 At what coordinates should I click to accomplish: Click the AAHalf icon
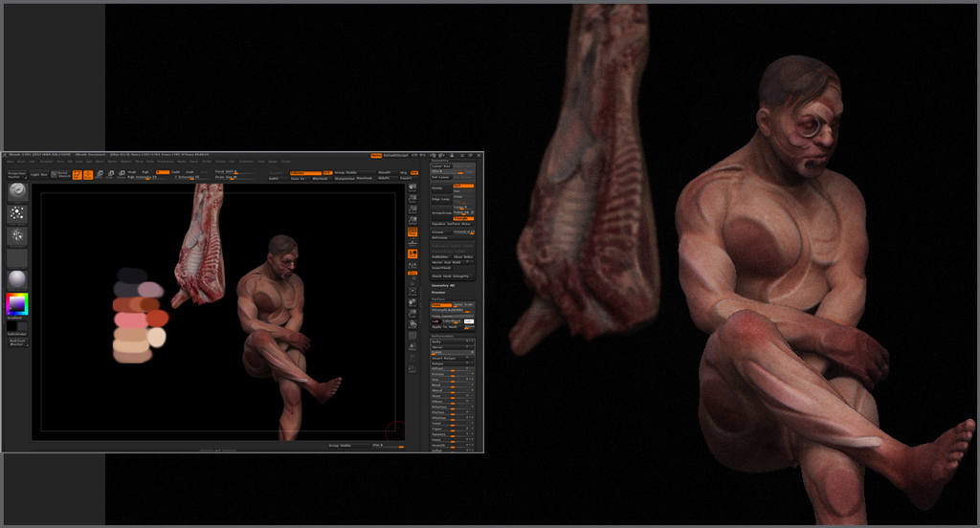click(x=412, y=221)
